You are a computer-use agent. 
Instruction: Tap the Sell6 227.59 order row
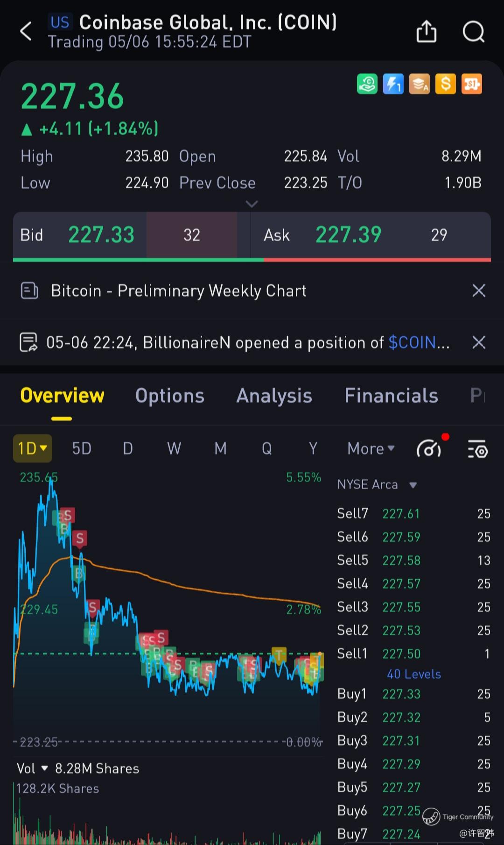coord(413,537)
